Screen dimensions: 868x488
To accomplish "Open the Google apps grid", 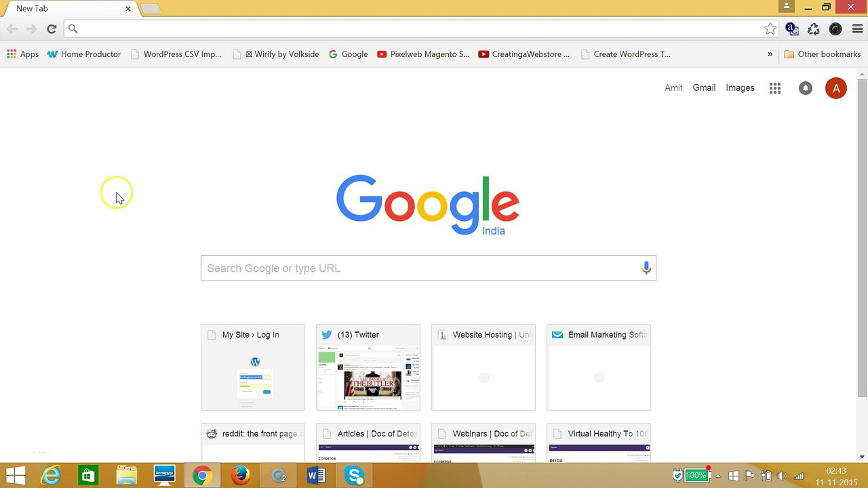I will [x=775, y=88].
